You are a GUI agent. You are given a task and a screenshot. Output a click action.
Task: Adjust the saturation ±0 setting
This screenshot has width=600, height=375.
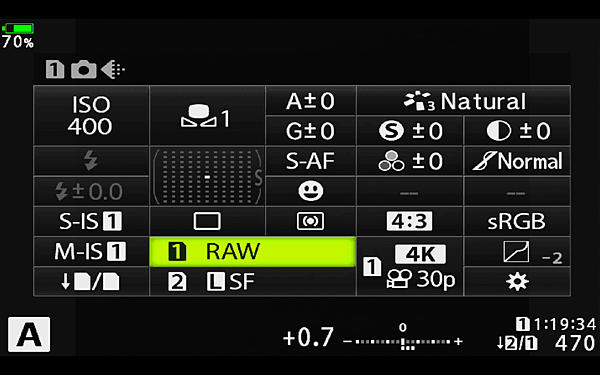coord(409,161)
